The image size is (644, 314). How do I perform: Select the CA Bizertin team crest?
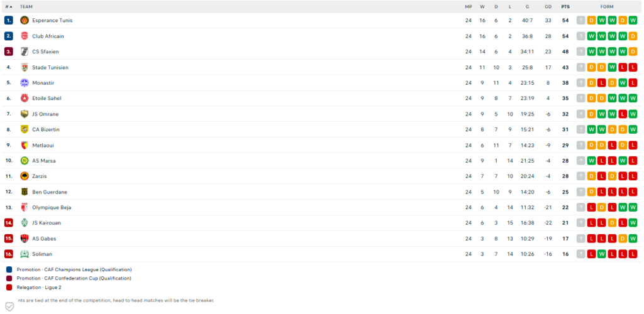coord(25,129)
